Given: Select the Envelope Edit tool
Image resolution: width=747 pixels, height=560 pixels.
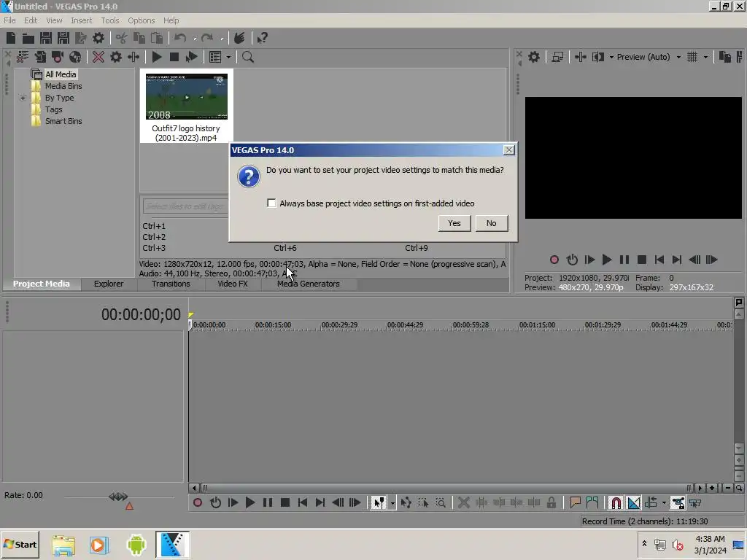Looking at the screenshot, I should [x=406, y=503].
